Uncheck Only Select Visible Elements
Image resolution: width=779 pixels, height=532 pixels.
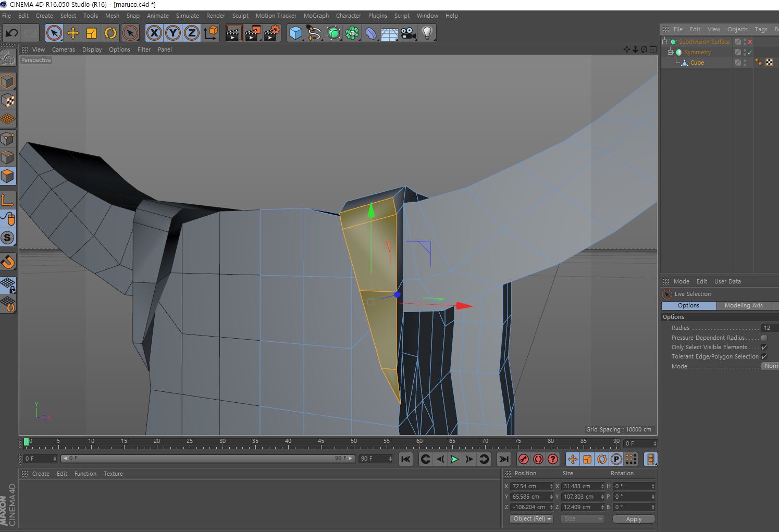coord(764,347)
